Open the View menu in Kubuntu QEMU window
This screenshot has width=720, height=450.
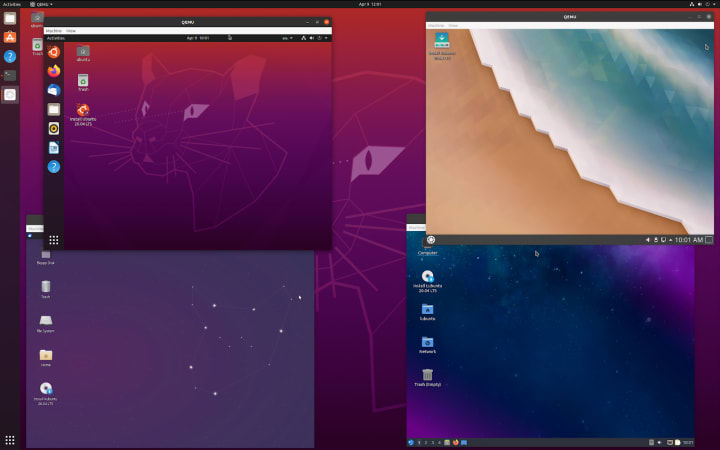click(453, 26)
